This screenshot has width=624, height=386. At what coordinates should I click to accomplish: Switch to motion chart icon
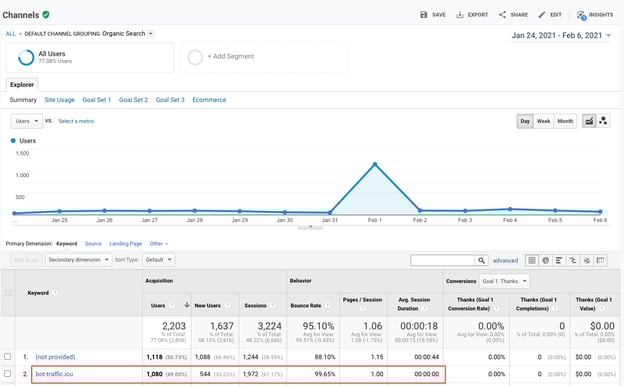pos(603,121)
